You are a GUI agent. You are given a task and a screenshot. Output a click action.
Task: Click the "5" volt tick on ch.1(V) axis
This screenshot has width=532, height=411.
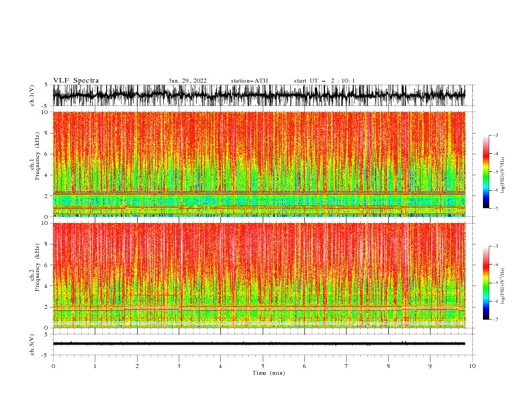[x=47, y=85]
